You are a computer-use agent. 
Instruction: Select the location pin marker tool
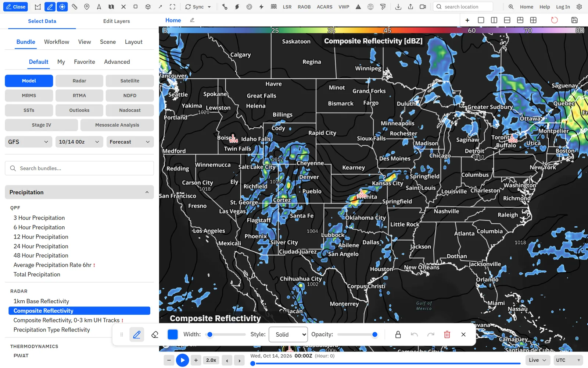pos(87,7)
